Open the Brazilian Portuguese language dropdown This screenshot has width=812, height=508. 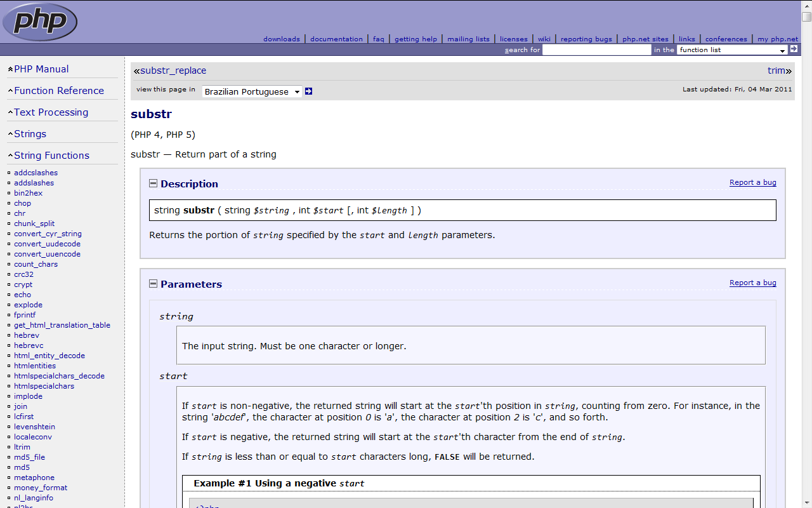click(252, 91)
